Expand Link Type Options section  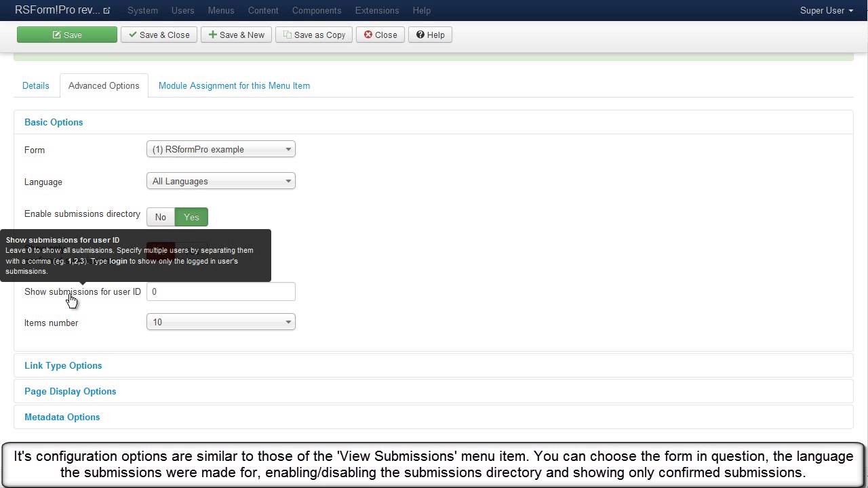63,365
